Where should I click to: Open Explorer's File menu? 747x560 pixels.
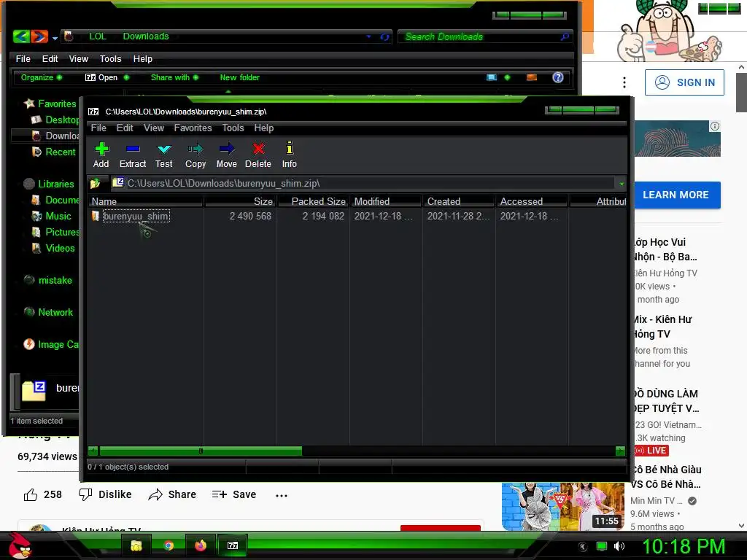pos(23,59)
